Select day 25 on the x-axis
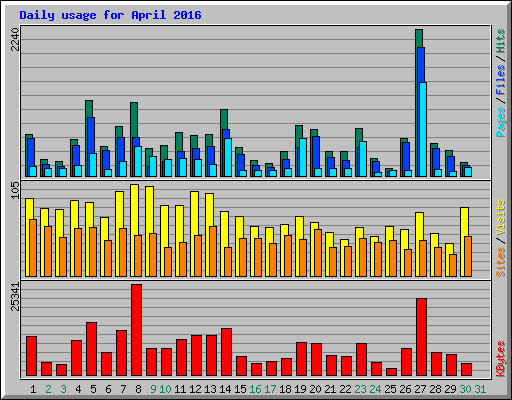Screen dimensions: 512x400 pos(390,389)
